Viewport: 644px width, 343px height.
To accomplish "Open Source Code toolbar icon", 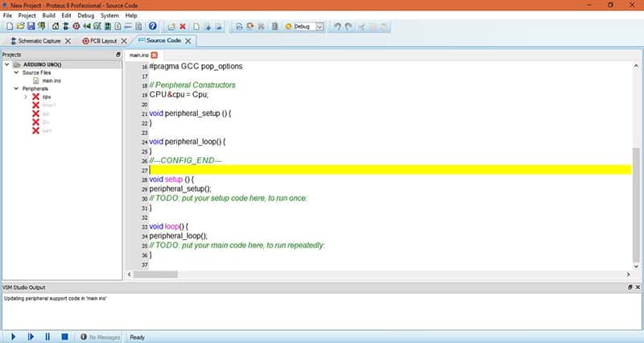I will coord(128,27).
